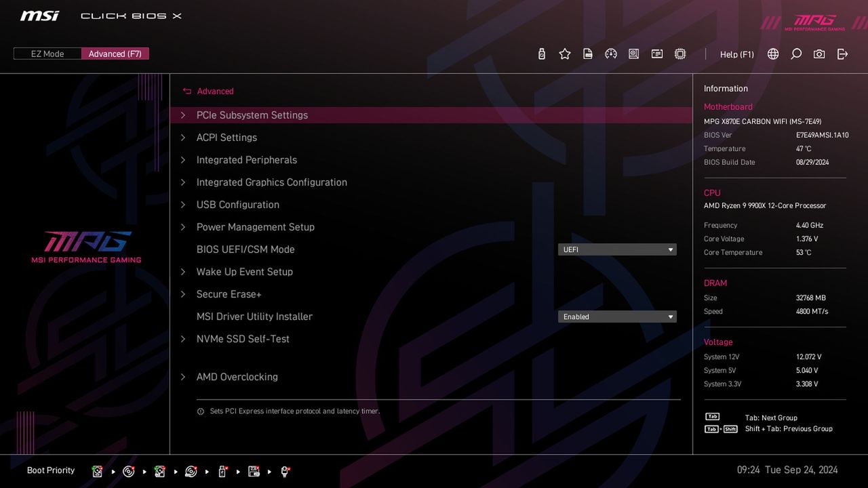
Task: Click the DRAM speed 4800 MT/s
Action: (x=812, y=311)
